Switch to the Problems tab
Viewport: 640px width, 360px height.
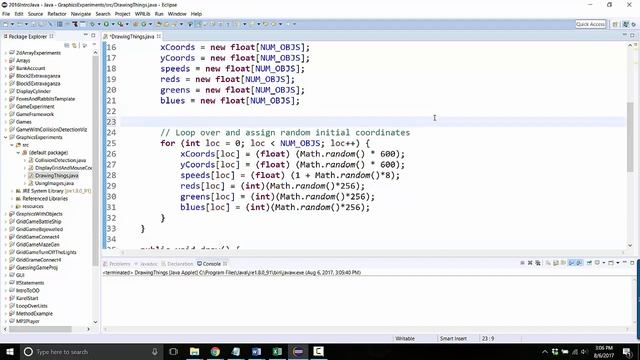pyautogui.click(x=117, y=264)
